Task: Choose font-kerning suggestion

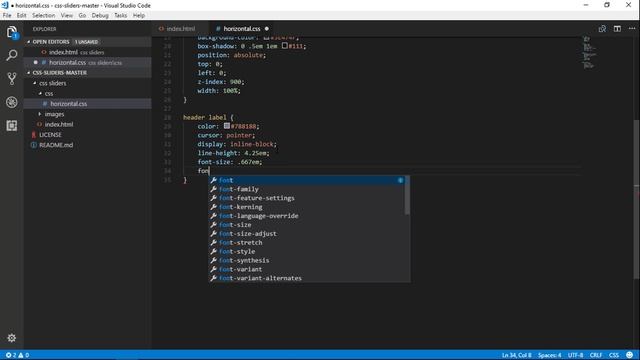Action: pos(307,207)
